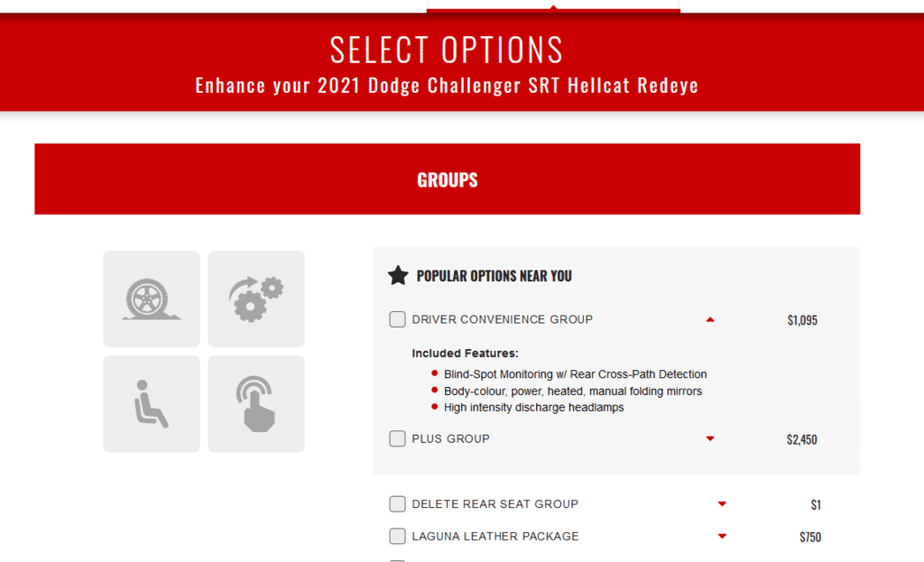
Task: Check the Driver Convenience Group checkbox
Action: click(x=397, y=319)
